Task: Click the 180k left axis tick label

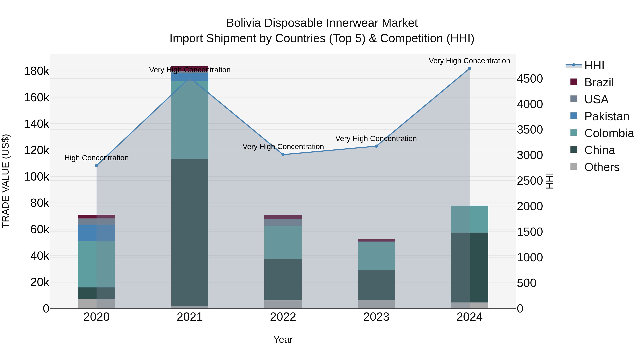Action: coord(37,71)
